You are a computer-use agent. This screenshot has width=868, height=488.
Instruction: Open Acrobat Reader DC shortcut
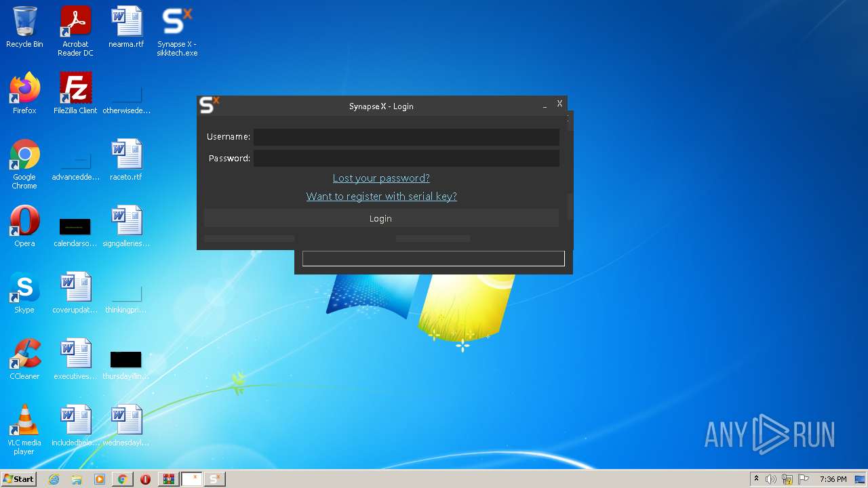[x=75, y=32]
